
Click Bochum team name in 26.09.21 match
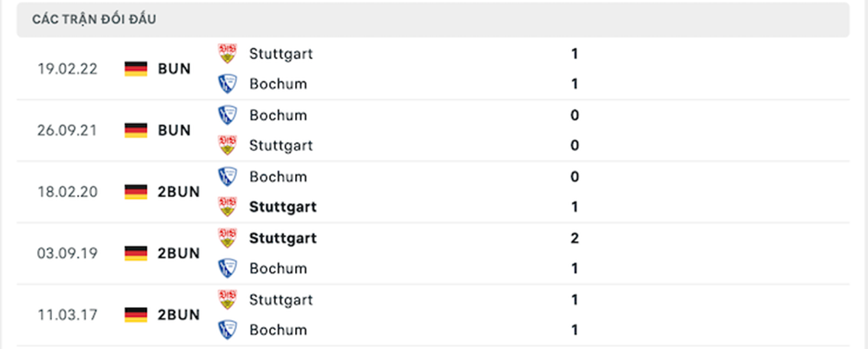[x=278, y=115]
